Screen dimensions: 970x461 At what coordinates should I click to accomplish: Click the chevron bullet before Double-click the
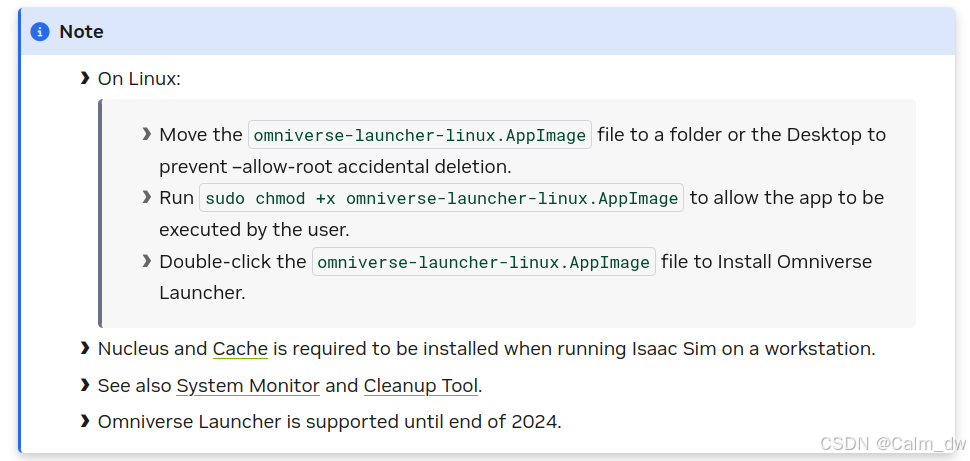tap(146, 262)
